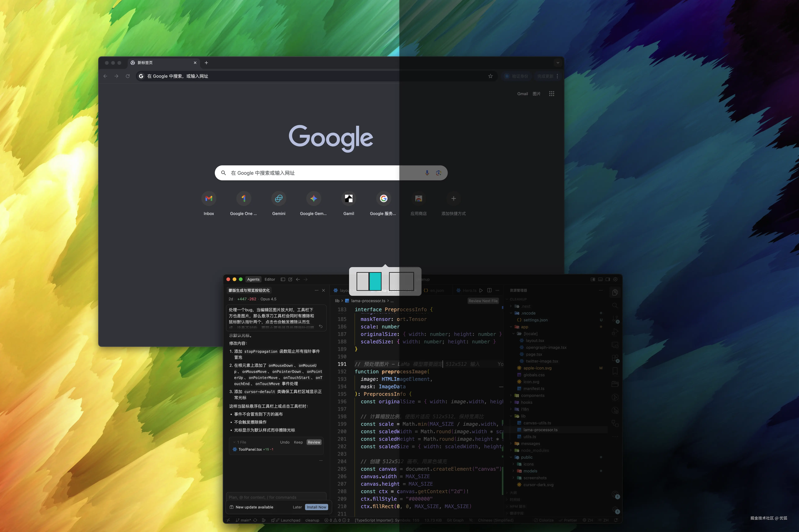Select the right-side window tiling thumbnail
The height and width of the screenshot is (532, 799).
[x=401, y=281]
